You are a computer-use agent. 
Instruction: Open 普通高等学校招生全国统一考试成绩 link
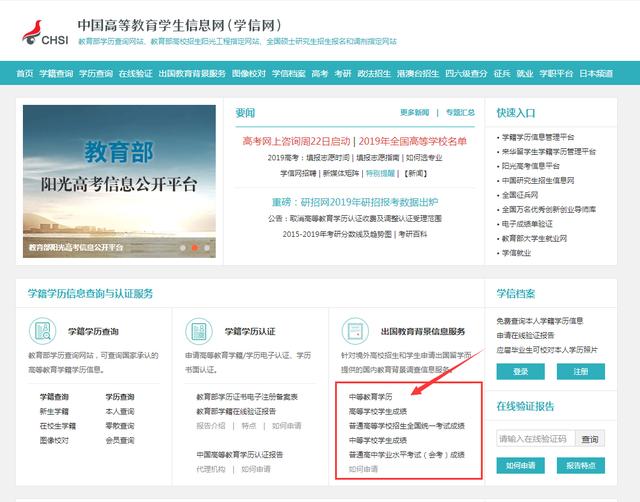pyautogui.click(x=407, y=426)
